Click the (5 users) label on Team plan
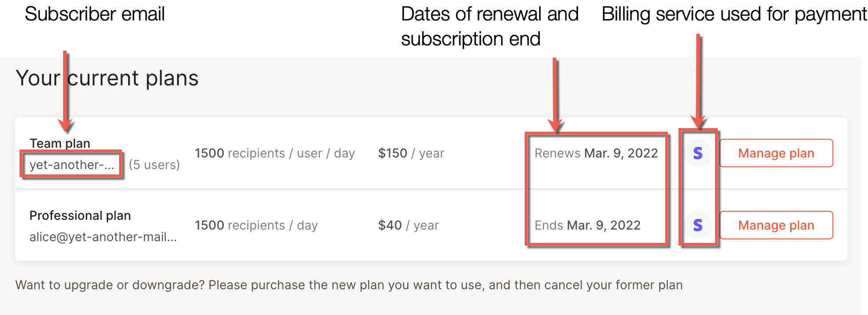 tap(153, 165)
